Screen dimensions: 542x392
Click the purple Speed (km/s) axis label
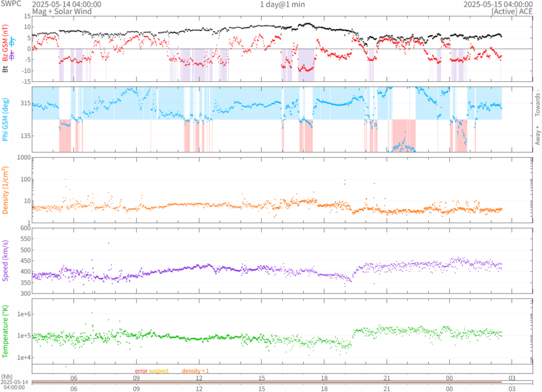tap(6, 259)
